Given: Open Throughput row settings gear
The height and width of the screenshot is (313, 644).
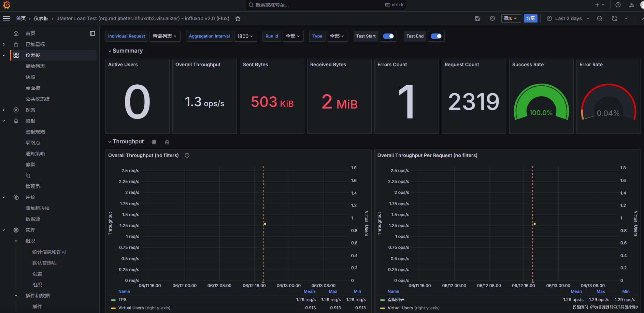Looking at the screenshot, I should click(154, 142).
